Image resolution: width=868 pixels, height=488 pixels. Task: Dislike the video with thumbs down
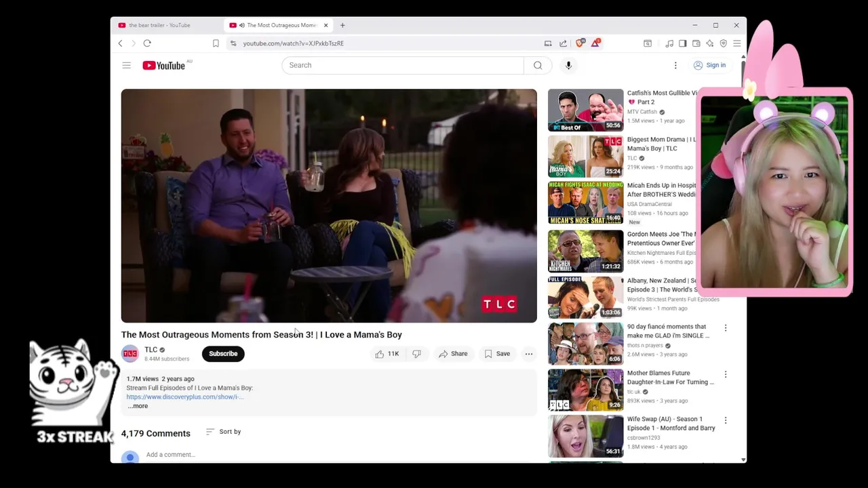(x=417, y=354)
